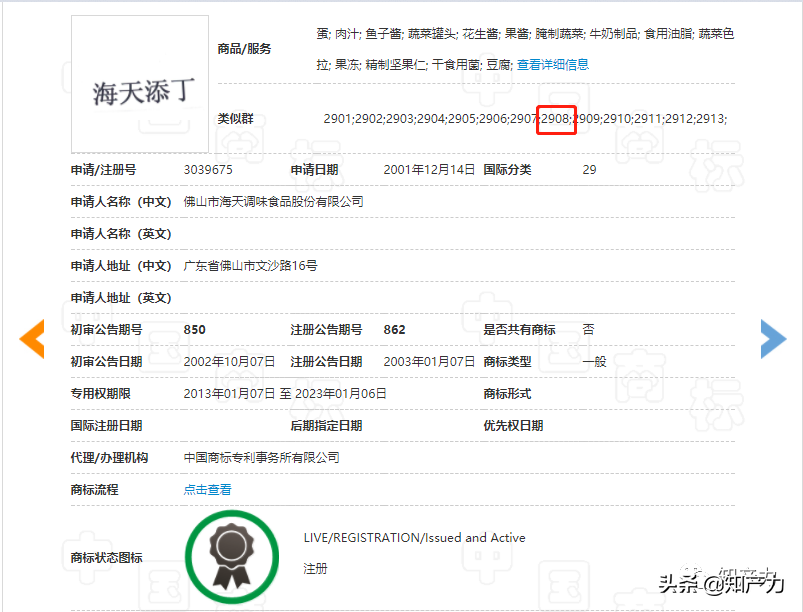This screenshot has width=803, height=612.
Task: Click the 是否共有商标 label
Action: coord(519,329)
